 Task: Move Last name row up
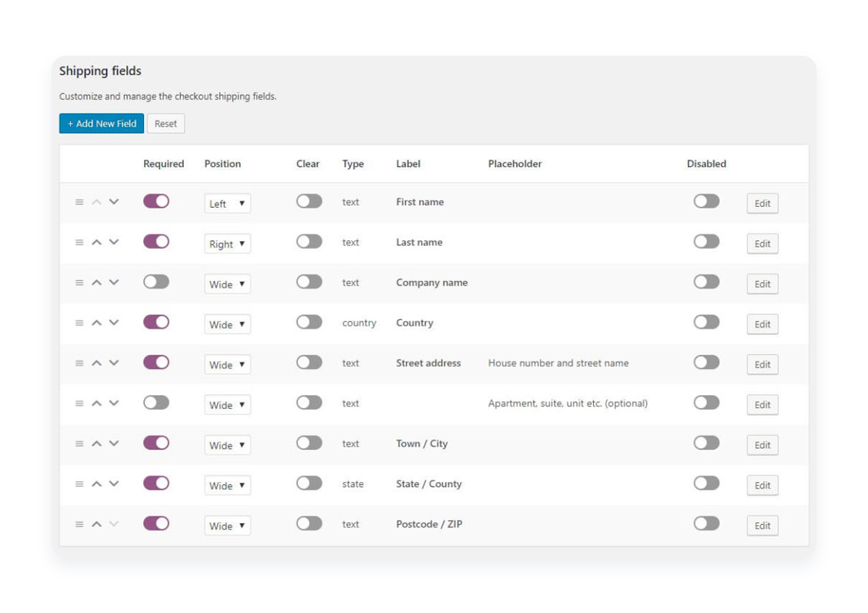point(97,242)
